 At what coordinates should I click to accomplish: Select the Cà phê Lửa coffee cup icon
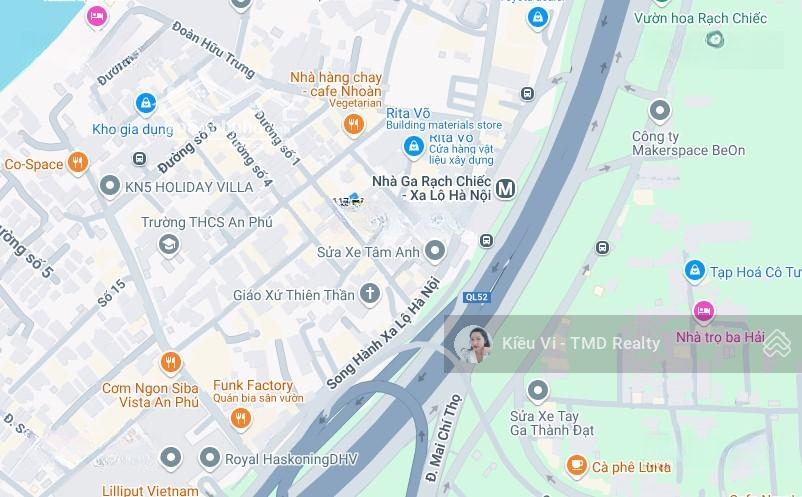pyautogui.click(x=576, y=465)
